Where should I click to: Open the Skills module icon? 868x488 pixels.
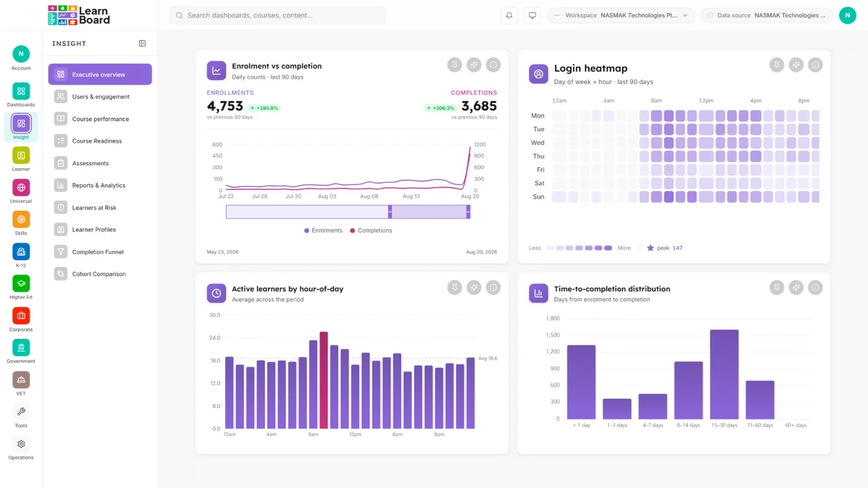[x=21, y=219]
